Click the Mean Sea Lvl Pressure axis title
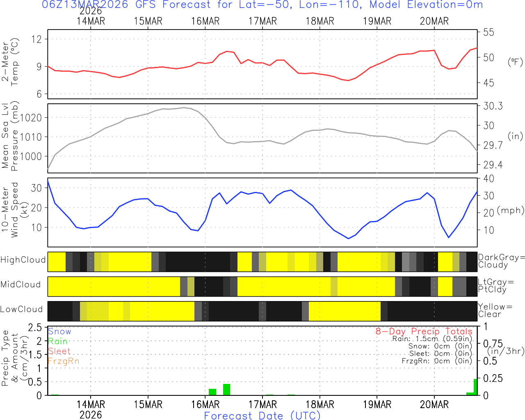Viewport: 525px width, 420px height. coord(10,137)
